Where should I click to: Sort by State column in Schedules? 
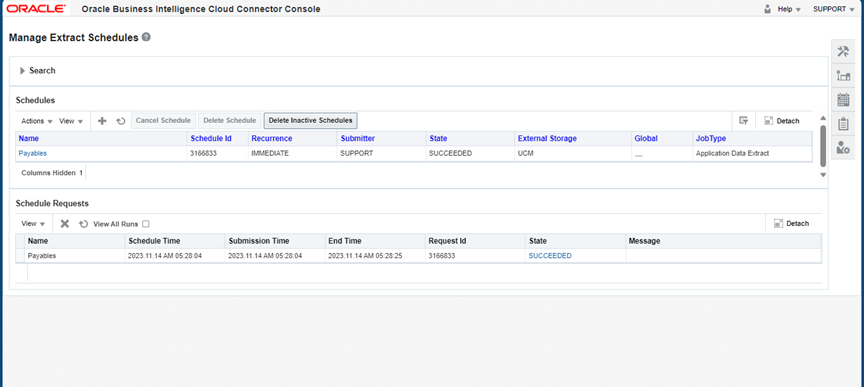pos(438,138)
